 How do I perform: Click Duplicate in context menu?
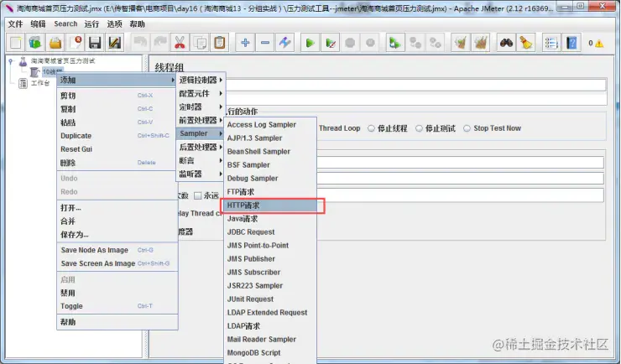tap(117, 136)
